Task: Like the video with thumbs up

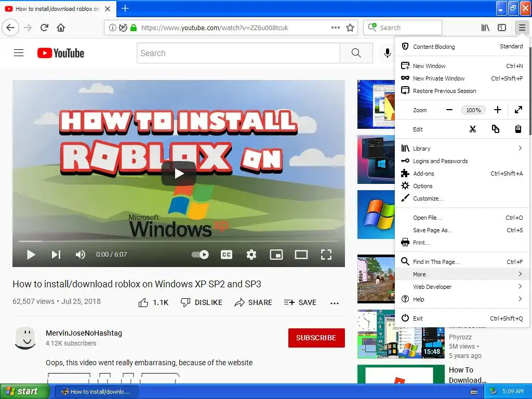Action: tap(153, 302)
